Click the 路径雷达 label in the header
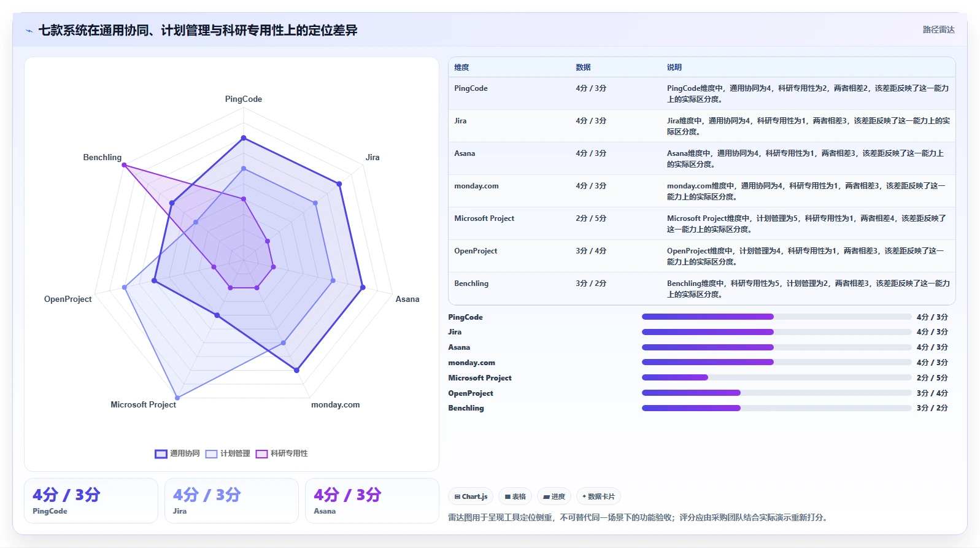Screen dimensions: 980x548 pos(938,29)
